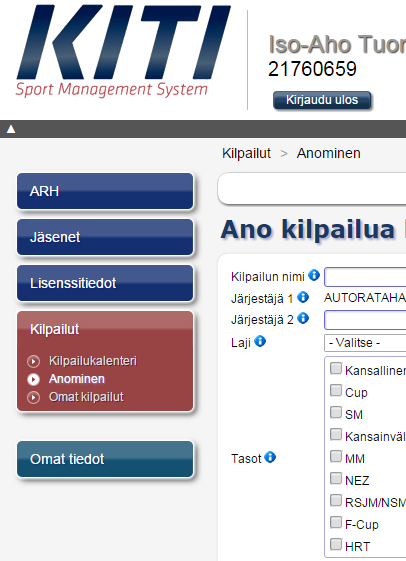406x561 pixels.
Task: Check the Cup level checkbox
Action: coord(336,390)
